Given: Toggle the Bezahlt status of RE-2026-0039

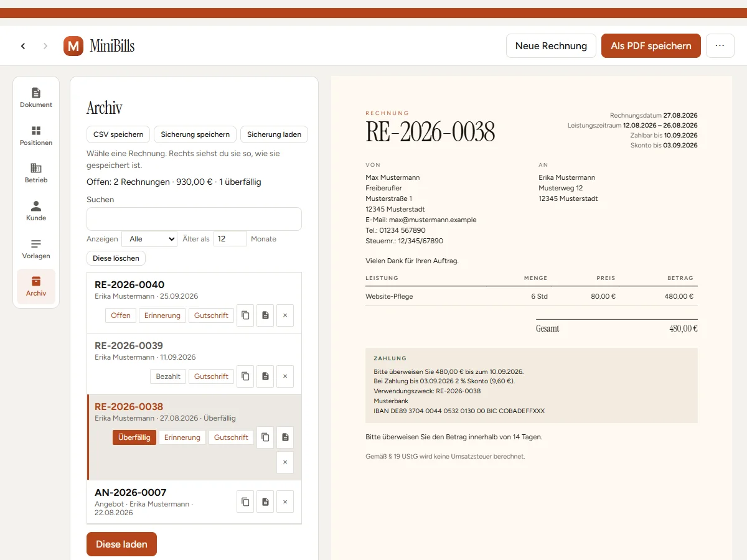Looking at the screenshot, I should tap(168, 376).
